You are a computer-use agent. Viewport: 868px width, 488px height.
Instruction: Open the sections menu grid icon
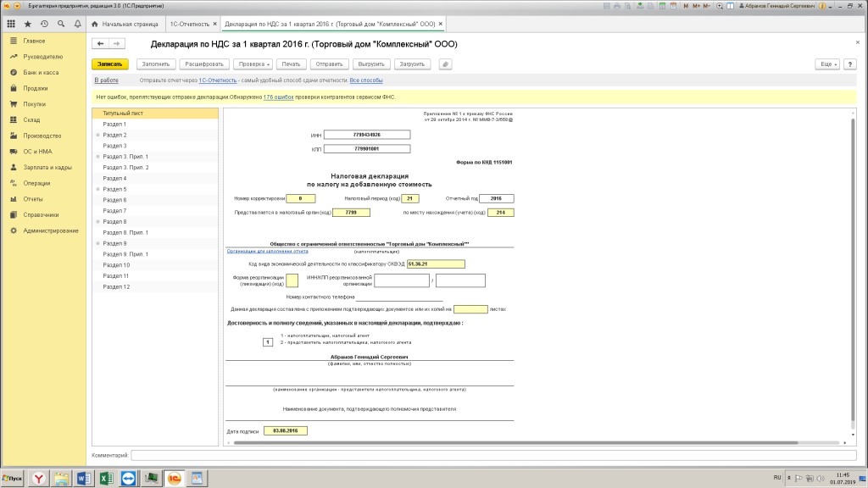click(x=11, y=24)
